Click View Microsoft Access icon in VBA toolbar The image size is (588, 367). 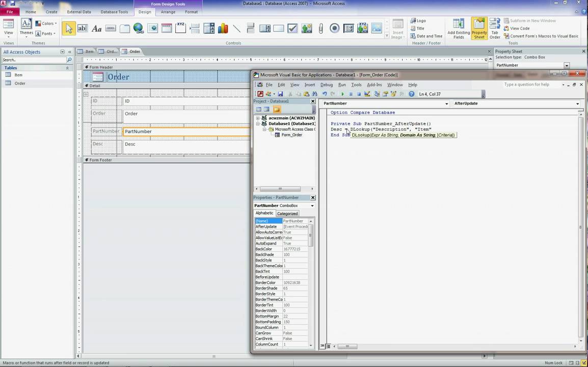260,94
